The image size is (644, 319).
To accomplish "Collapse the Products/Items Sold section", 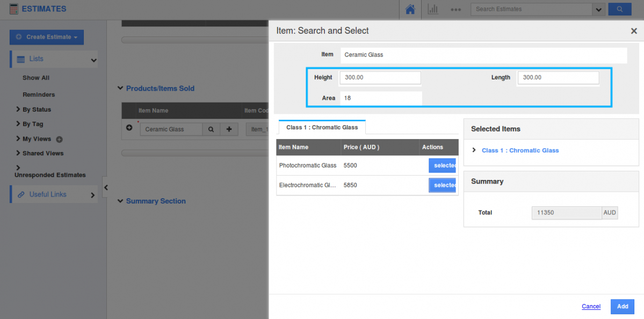I will pos(120,89).
